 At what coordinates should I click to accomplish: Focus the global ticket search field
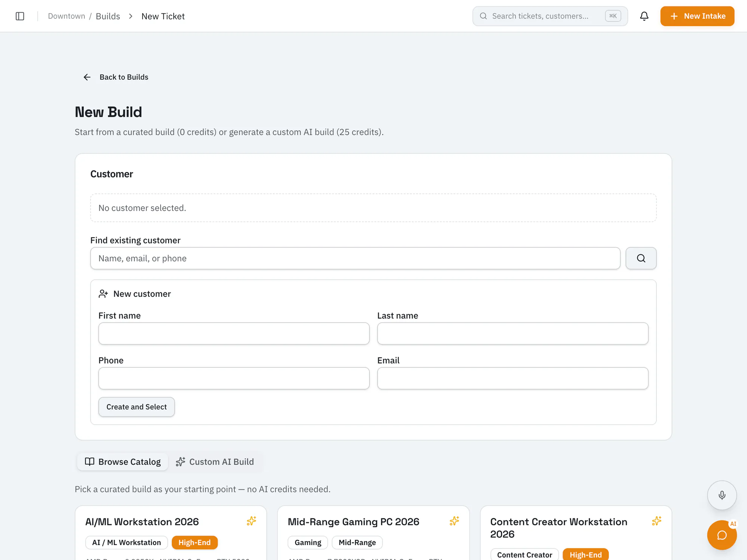550,16
